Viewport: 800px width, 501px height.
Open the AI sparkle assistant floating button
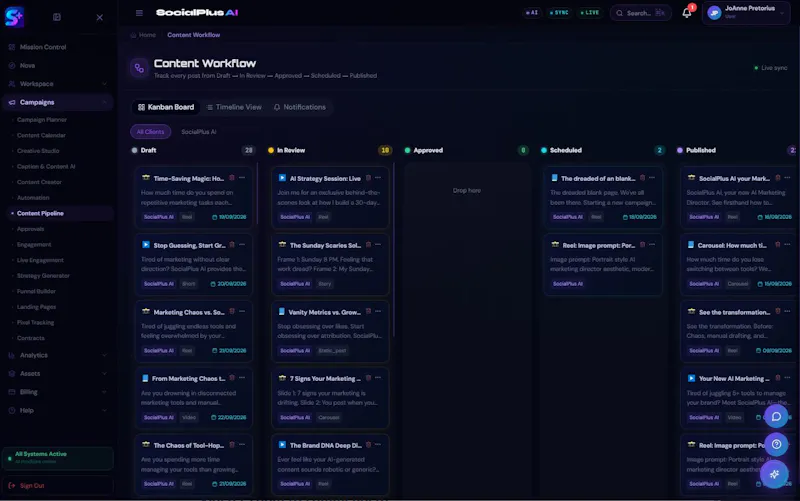point(774,474)
